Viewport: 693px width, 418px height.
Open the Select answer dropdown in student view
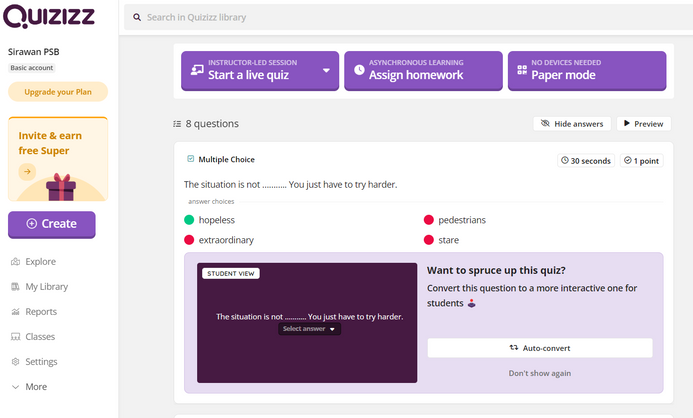(309, 329)
